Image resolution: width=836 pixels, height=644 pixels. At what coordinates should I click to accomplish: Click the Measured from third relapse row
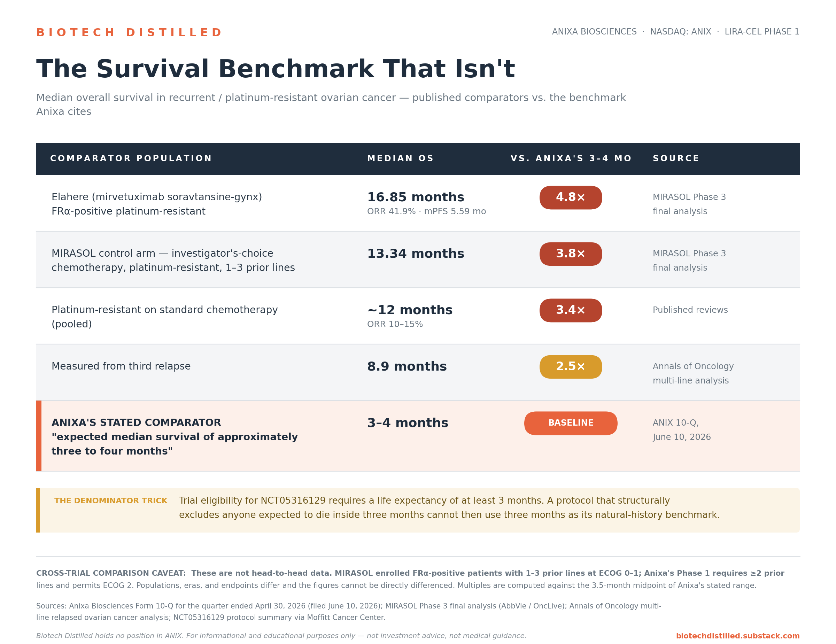418,372
